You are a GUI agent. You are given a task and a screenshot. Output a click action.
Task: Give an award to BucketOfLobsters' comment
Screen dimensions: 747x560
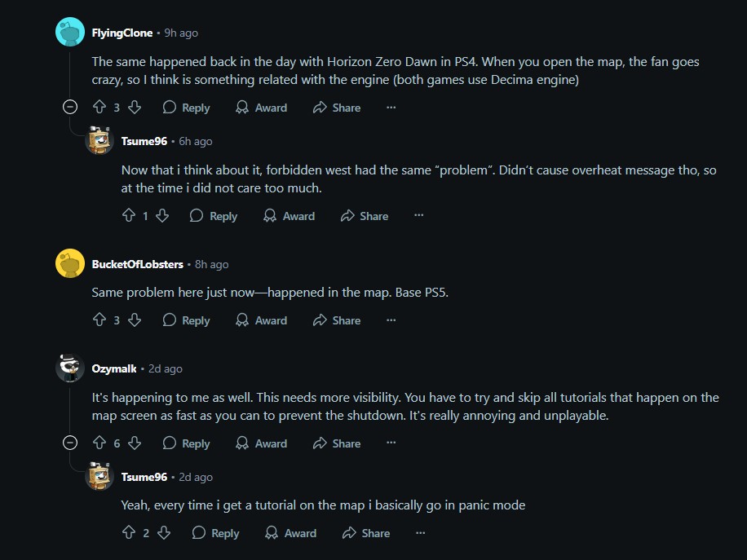click(x=262, y=320)
